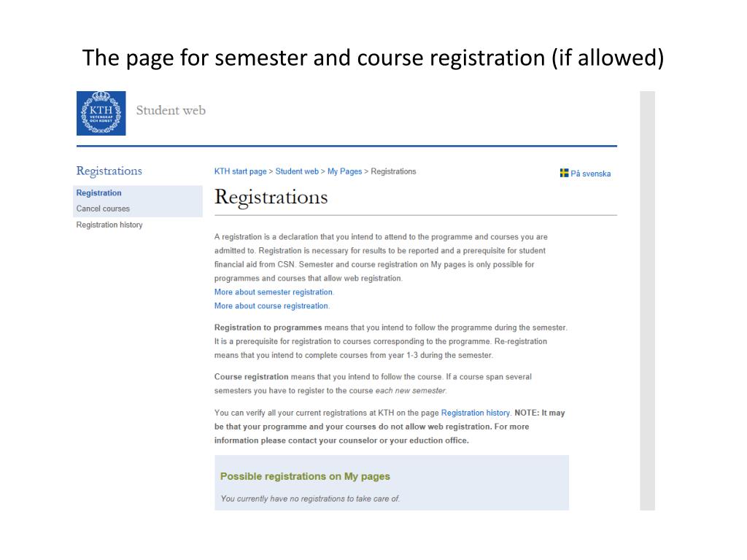Screen dimensions: 747x560
Task: Click the Student web header title
Action: 171,111
